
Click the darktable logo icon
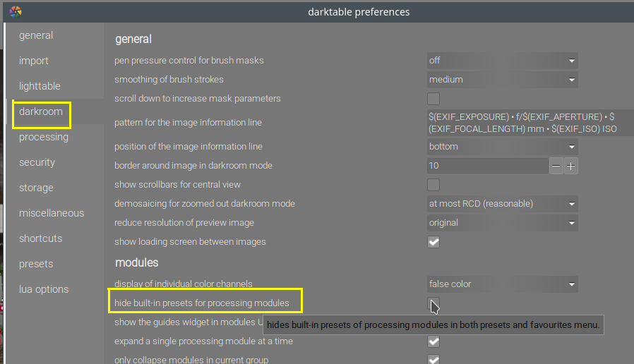16,11
